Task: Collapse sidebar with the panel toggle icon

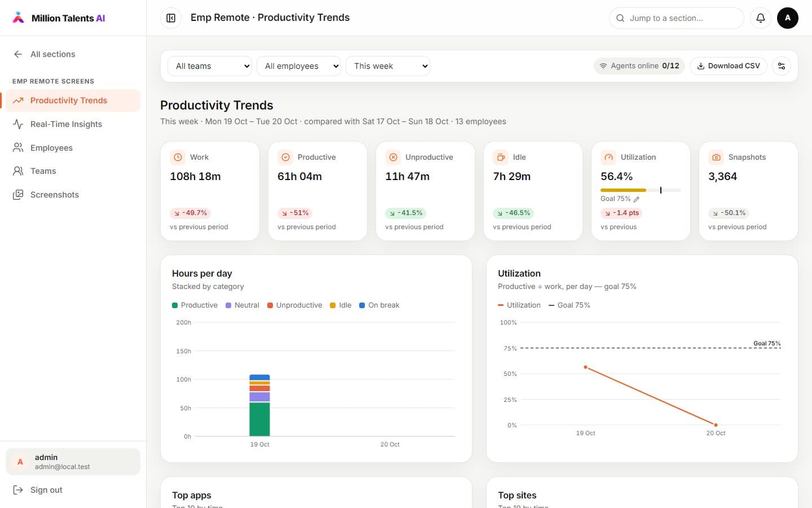Action: click(171, 18)
